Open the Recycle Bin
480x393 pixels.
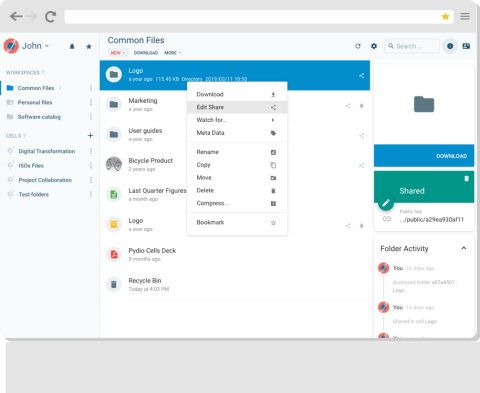click(235, 285)
